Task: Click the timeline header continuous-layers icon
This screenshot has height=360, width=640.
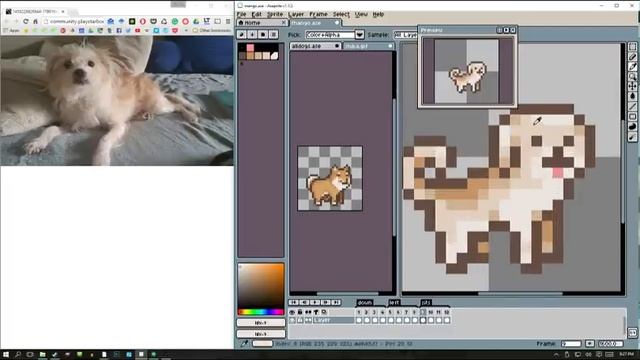Action: 308,312
